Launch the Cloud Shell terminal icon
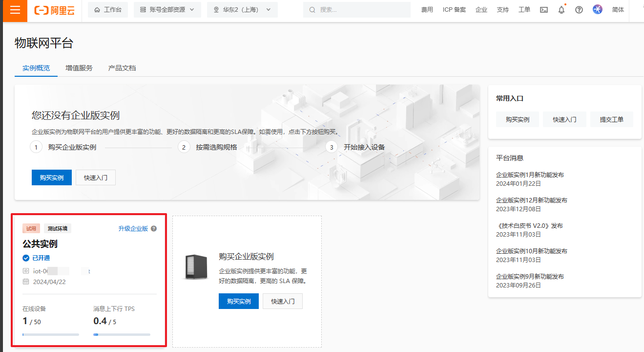Screen dimensions: 644x352 coord(544,10)
